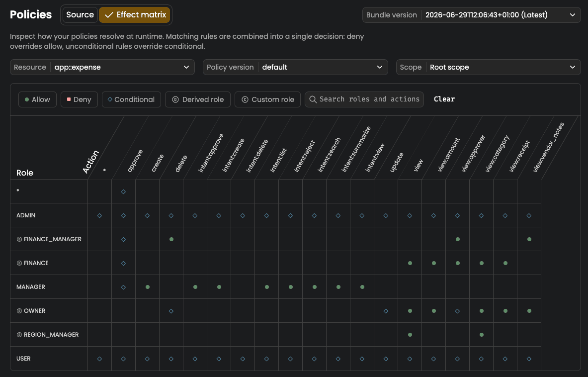Open the Policy version dropdown
The height and width of the screenshot is (377, 588).
295,67
